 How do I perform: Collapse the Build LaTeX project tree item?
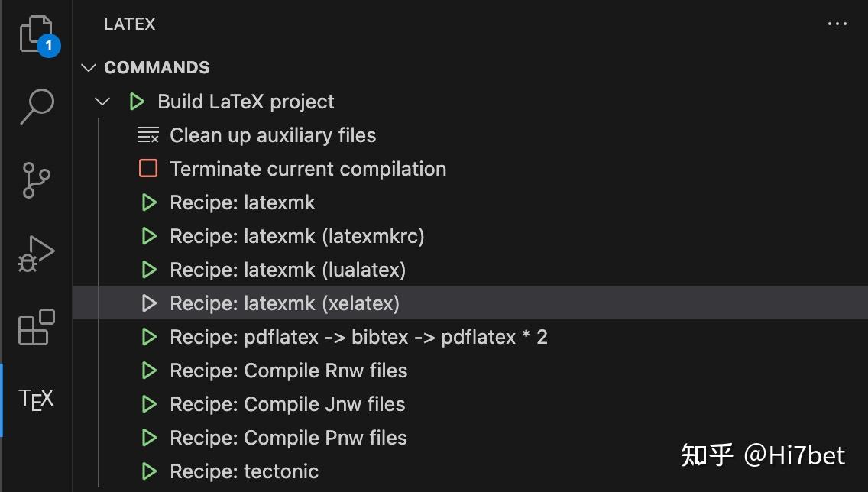pyautogui.click(x=102, y=101)
